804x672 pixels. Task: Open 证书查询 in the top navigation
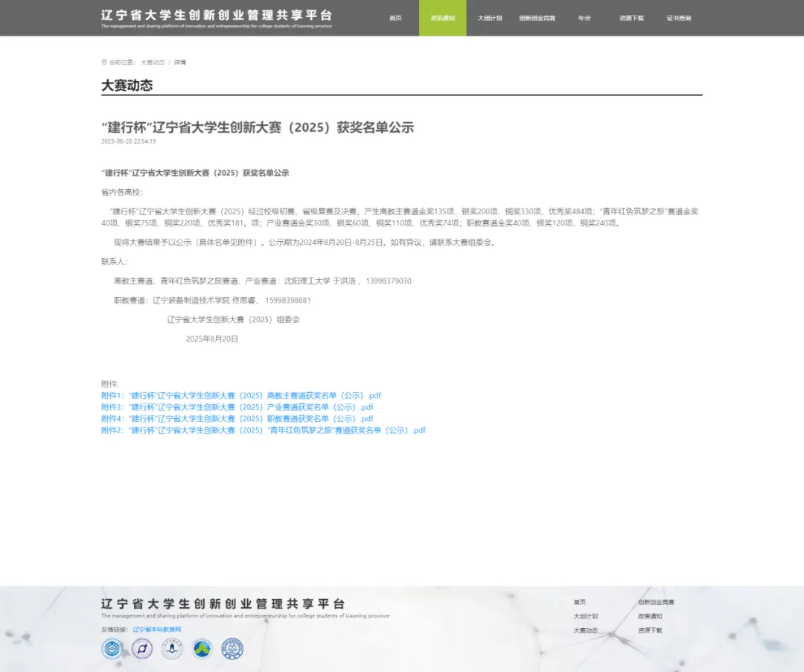click(678, 18)
